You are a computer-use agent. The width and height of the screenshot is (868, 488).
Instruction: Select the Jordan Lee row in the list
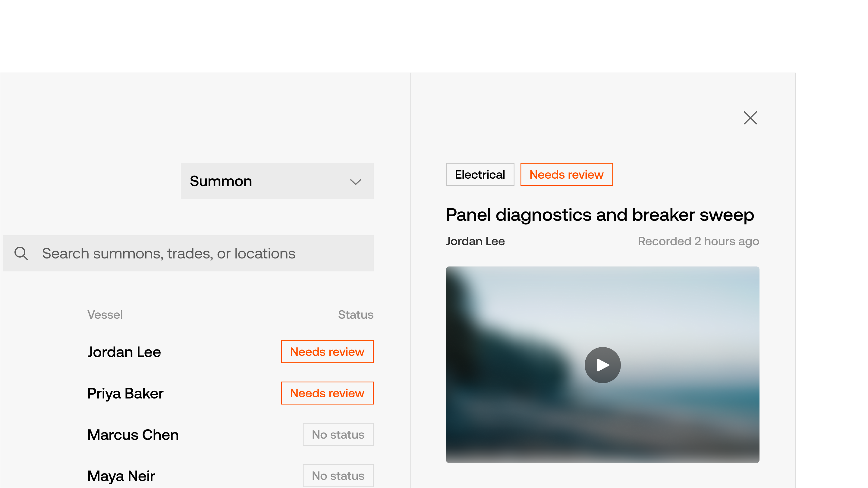pos(124,352)
